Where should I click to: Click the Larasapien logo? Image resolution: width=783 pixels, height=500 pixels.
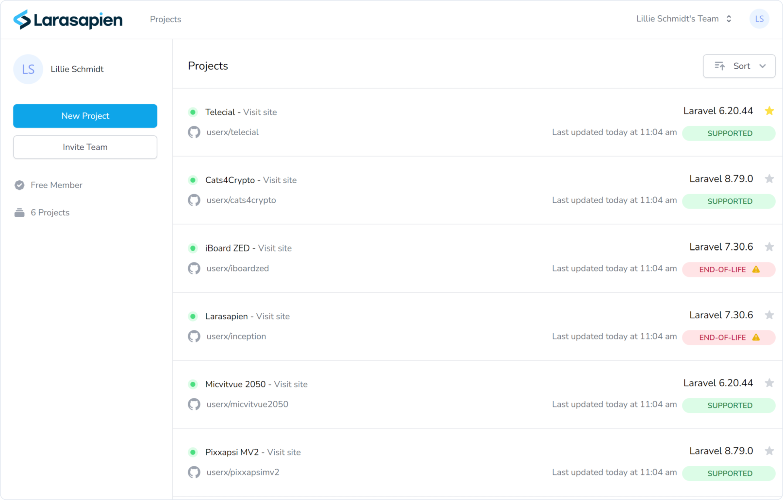click(x=67, y=19)
